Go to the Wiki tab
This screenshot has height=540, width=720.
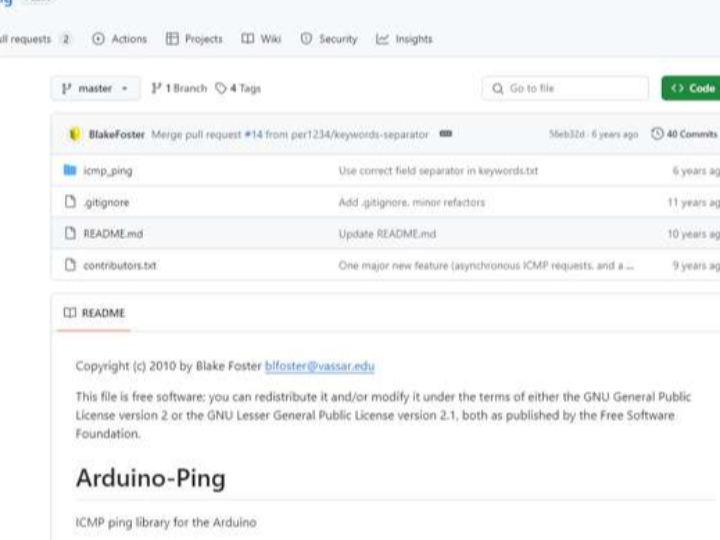[261, 39]
